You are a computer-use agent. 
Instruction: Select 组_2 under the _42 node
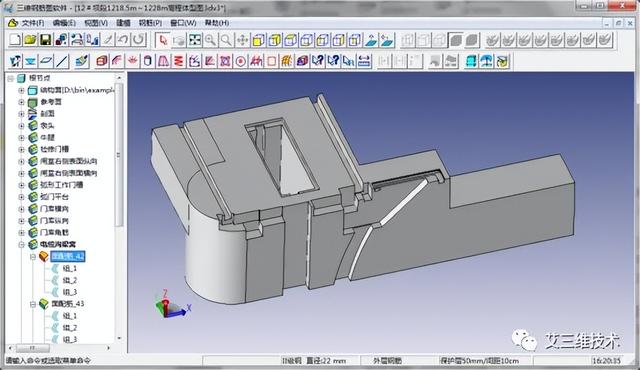pyautogui.click(x=70, y=280)
